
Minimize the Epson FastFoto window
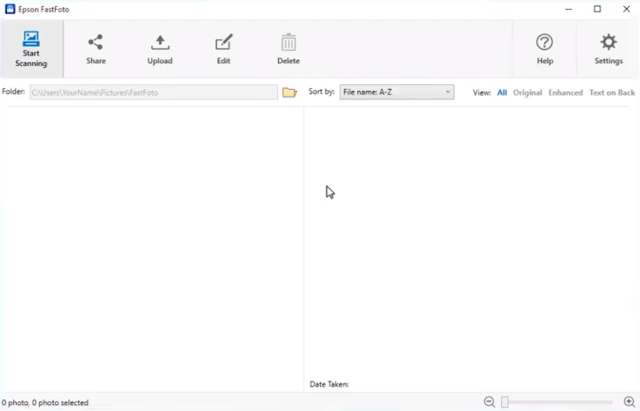569,9
